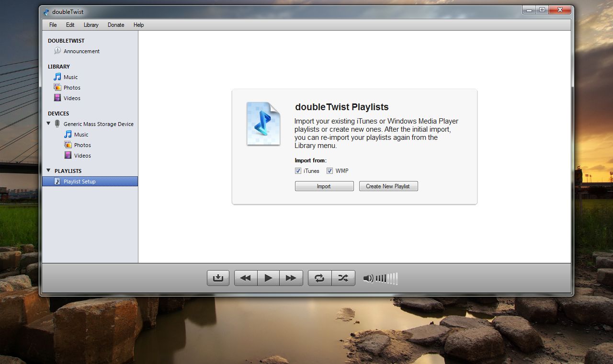Click the Import button
The image size is (613, 364).
click(324, 186)
